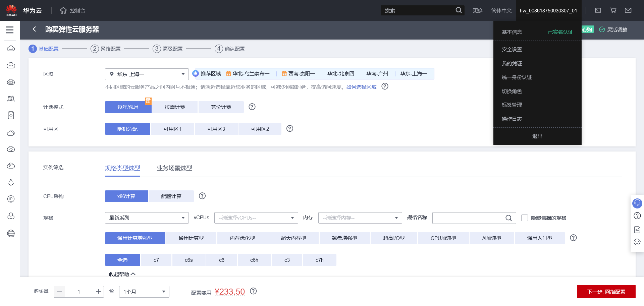Enable the 隐藏售罄的规格 checkbox

click(x=525, y=218)
